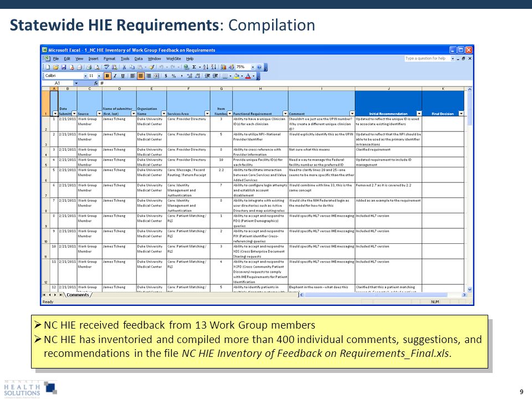The image size is (532, 399).
Task: Click the next sheet navigation arrow
Action: coord(55,295)
